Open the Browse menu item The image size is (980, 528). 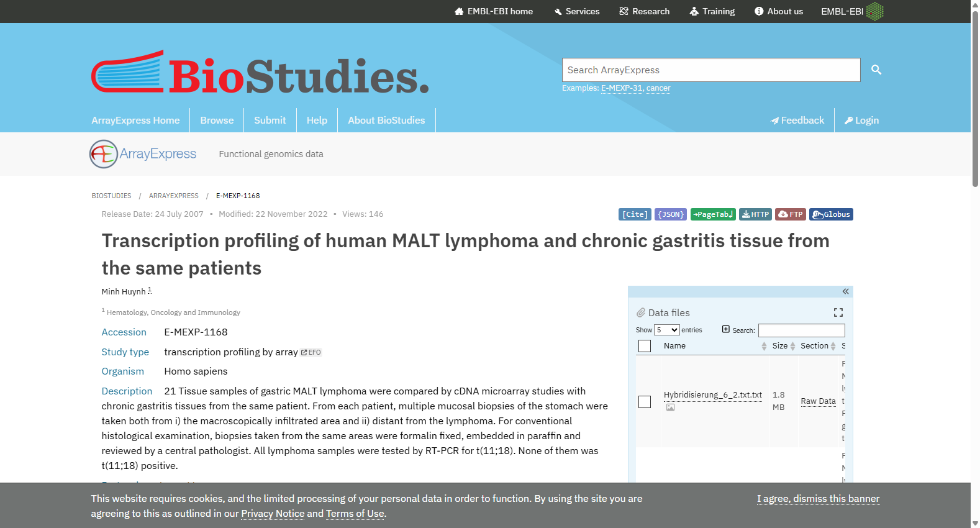[217, 121]
